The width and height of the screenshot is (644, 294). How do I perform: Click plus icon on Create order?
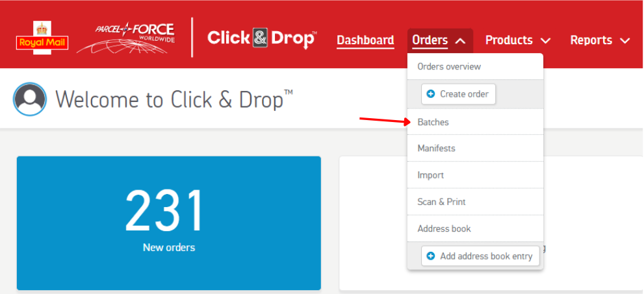click(x=431, y=94)
